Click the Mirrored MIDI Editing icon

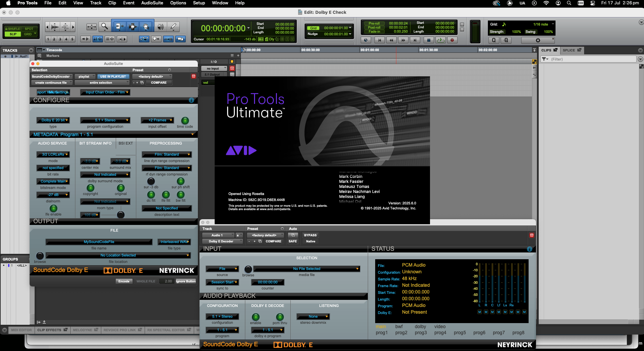(x=168, y=39)
